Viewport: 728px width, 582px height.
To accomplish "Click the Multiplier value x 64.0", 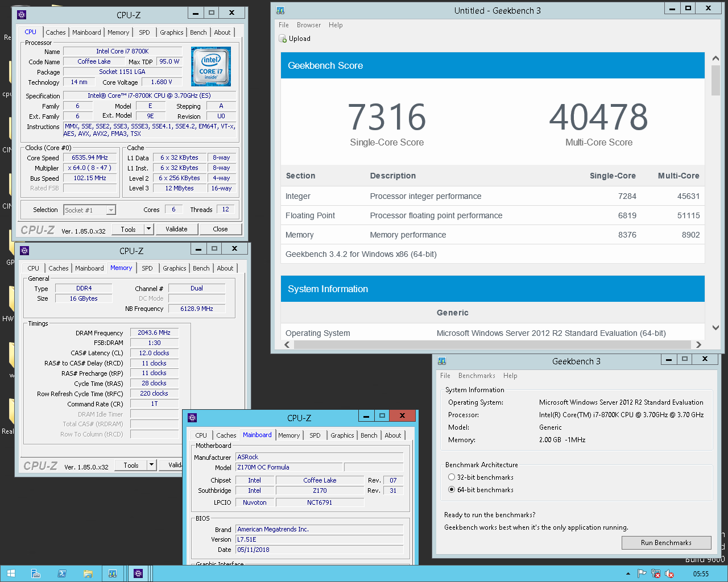I will click(x=90, y=168).
